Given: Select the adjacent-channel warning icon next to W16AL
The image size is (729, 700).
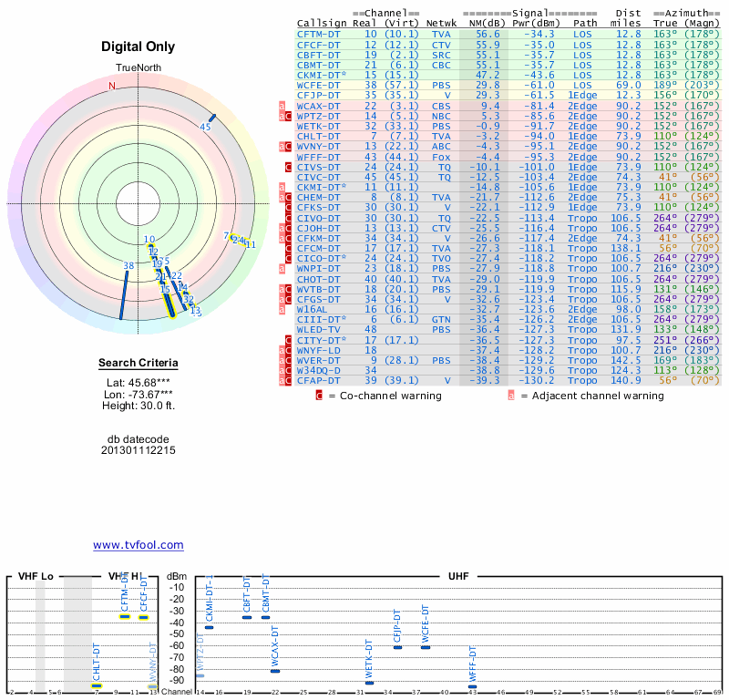Looking at the screenshot, I should pos(282,309).
